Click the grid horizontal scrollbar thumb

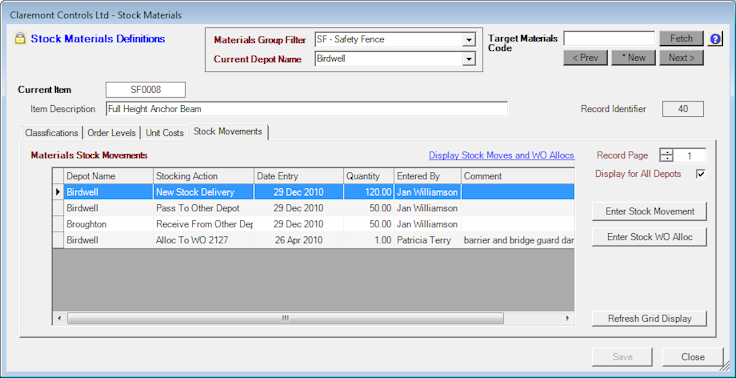[285, 318]
